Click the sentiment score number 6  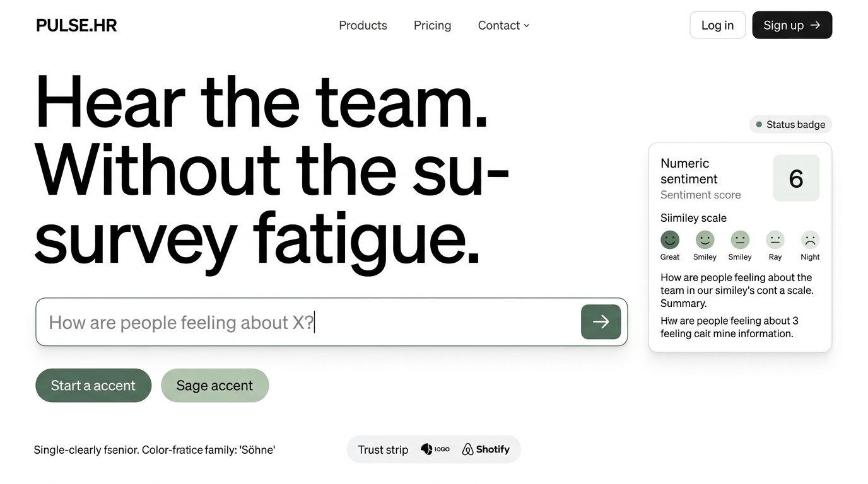point(796,178)
